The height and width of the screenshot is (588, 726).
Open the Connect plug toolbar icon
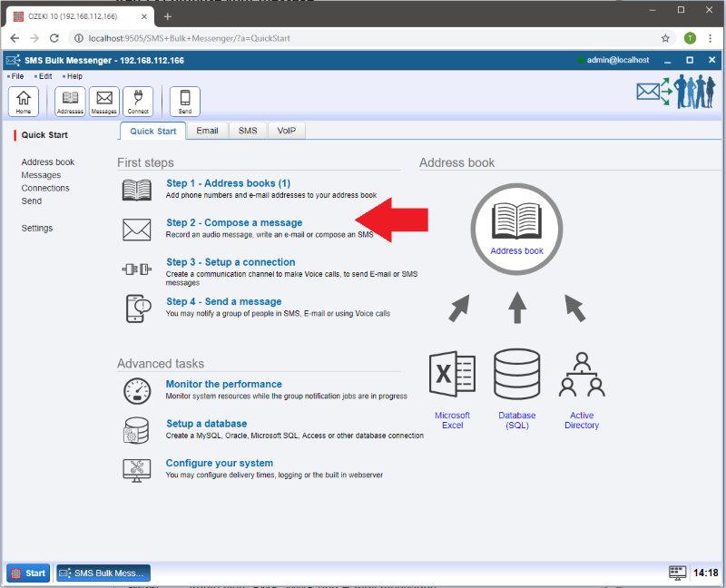click(x=138, y=101)
